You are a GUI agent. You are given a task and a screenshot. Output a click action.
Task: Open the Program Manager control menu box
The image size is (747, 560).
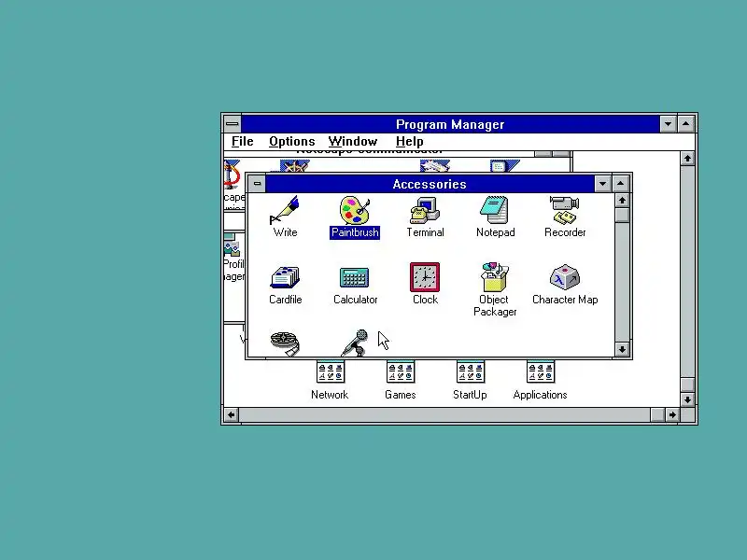pyautogui.click(x=232, y=124)
